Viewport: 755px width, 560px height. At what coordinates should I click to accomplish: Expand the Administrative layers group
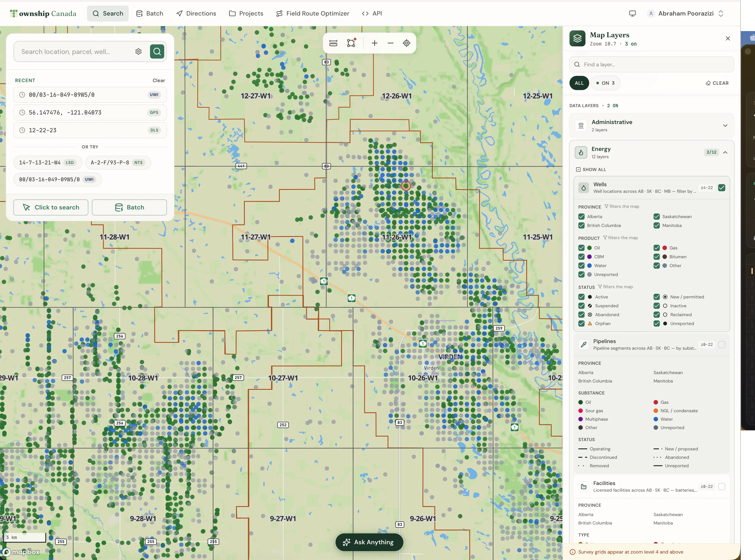click(725, 125)
